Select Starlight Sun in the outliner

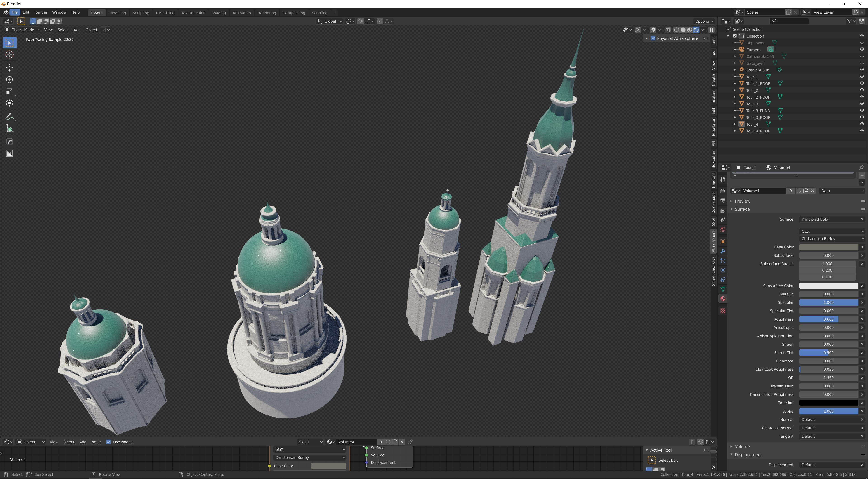tap(757, 70)
